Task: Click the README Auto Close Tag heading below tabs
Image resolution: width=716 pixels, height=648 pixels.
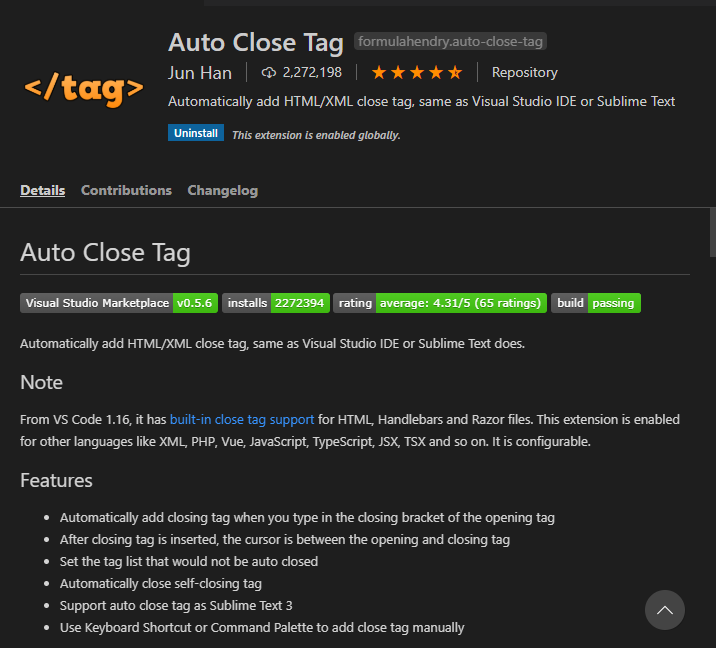Action: [105, 253]
